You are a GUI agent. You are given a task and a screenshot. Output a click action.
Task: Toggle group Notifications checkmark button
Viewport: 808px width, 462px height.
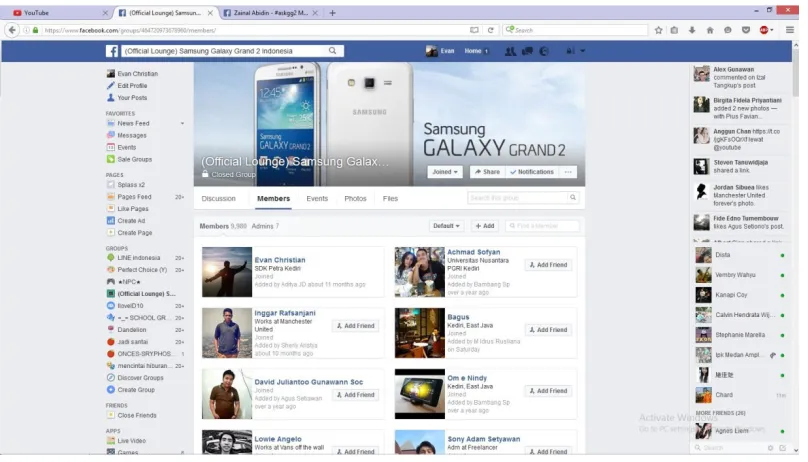[x=532, y=172]
